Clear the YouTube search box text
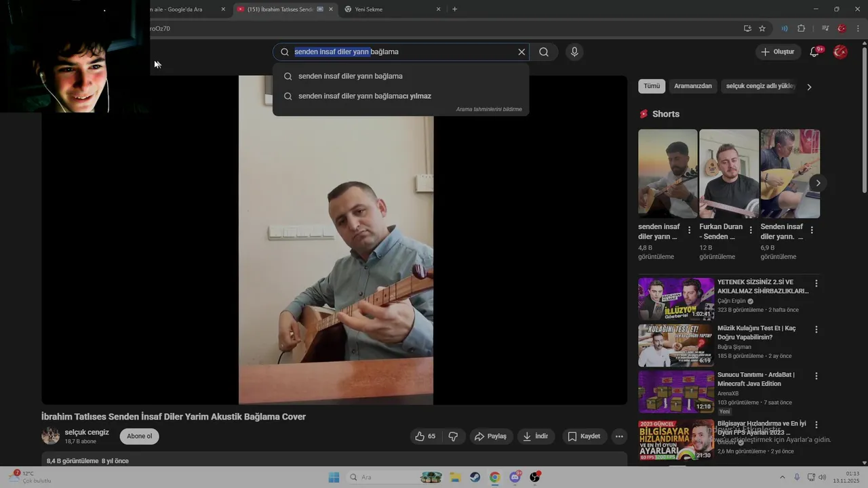The height and width of the screenshot is (488, 868). tap(521, 52)
